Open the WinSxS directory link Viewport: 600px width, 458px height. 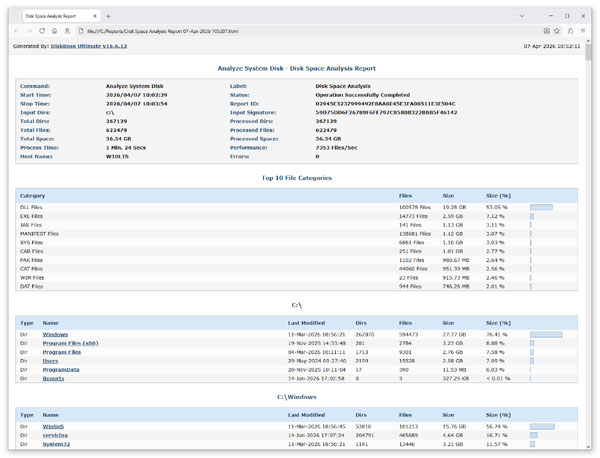pyautogui.click(x=53, y=426)
